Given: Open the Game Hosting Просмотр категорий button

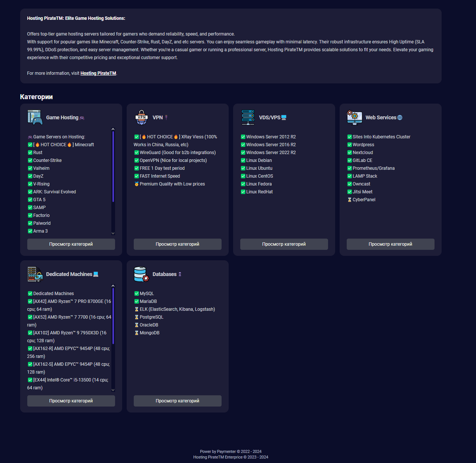Looking at the screenshot, I should 71,244.
